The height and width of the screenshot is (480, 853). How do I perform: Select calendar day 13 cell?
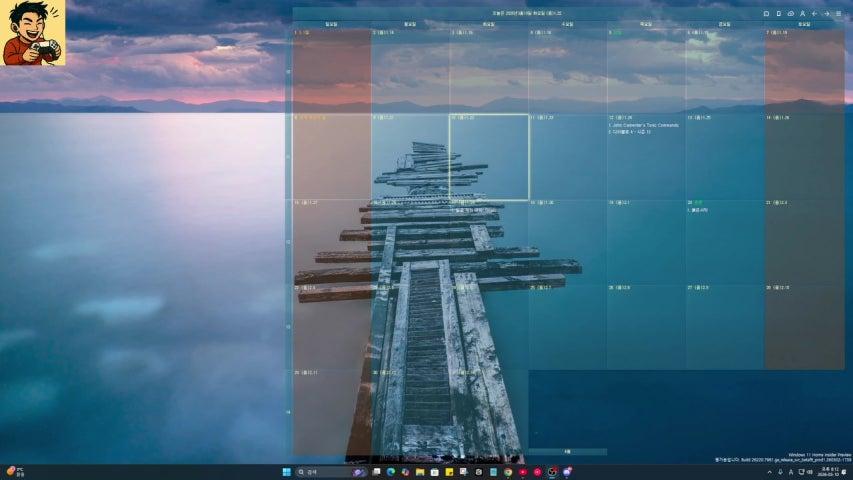(725, 157)
